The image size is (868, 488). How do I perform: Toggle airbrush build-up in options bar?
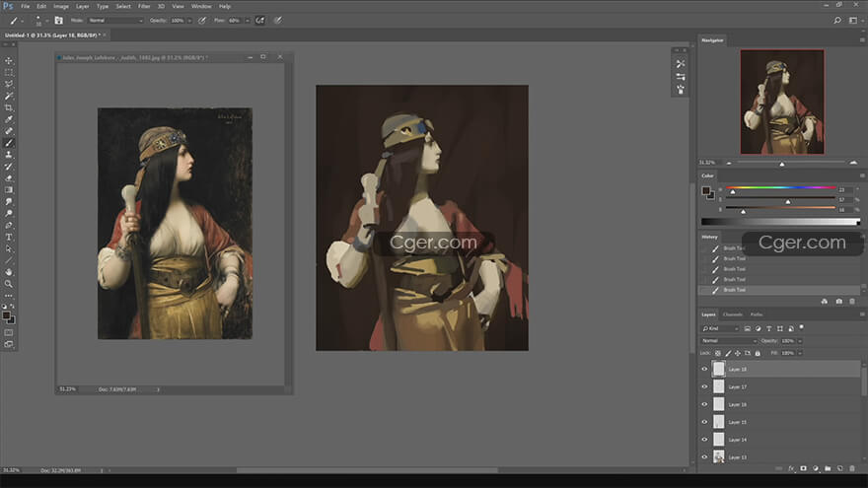coord(259,21)
